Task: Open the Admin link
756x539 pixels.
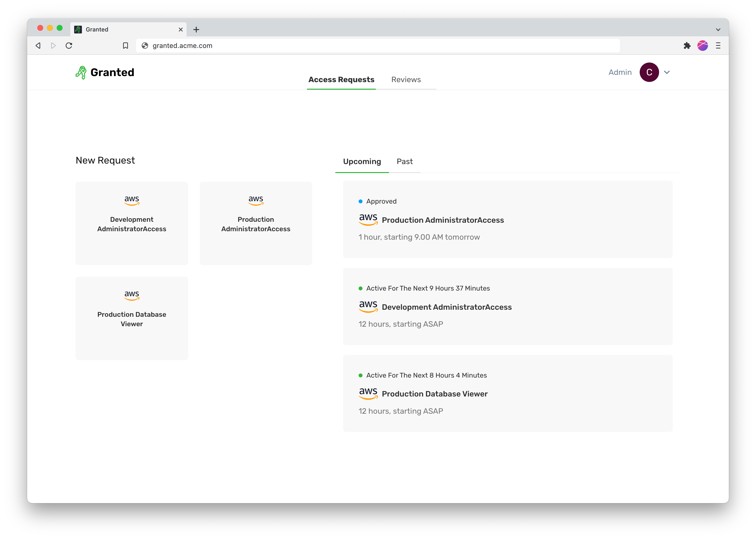Action: tap(620, 72)
